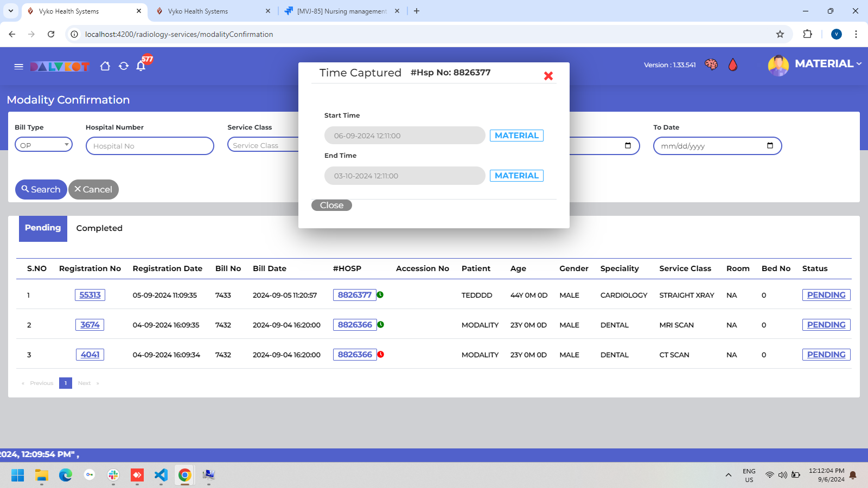Click red clock icon in row 3
This screenshot has height=488, width=868.
[381, 355]
